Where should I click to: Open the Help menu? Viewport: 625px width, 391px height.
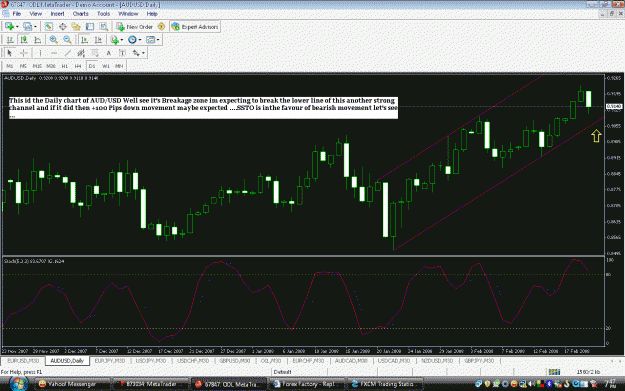[152, 14]
